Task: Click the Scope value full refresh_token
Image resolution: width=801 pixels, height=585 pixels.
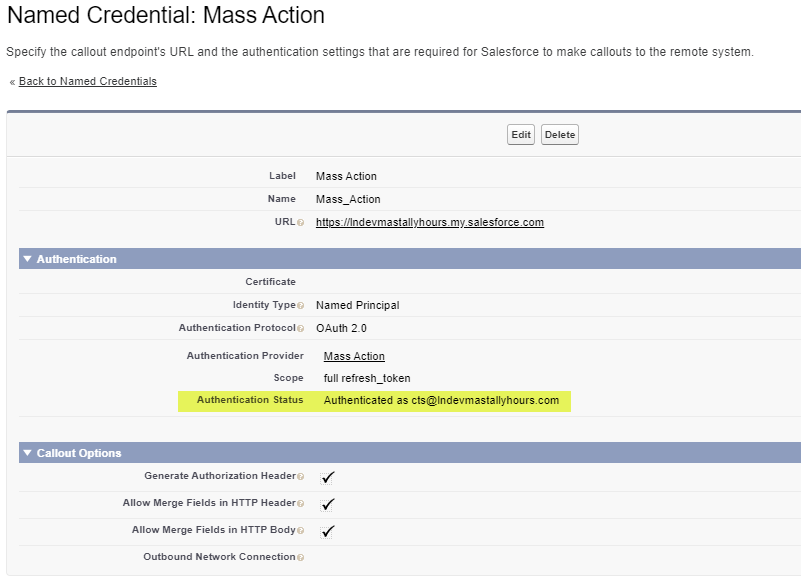Action: [x=366, y=378]
